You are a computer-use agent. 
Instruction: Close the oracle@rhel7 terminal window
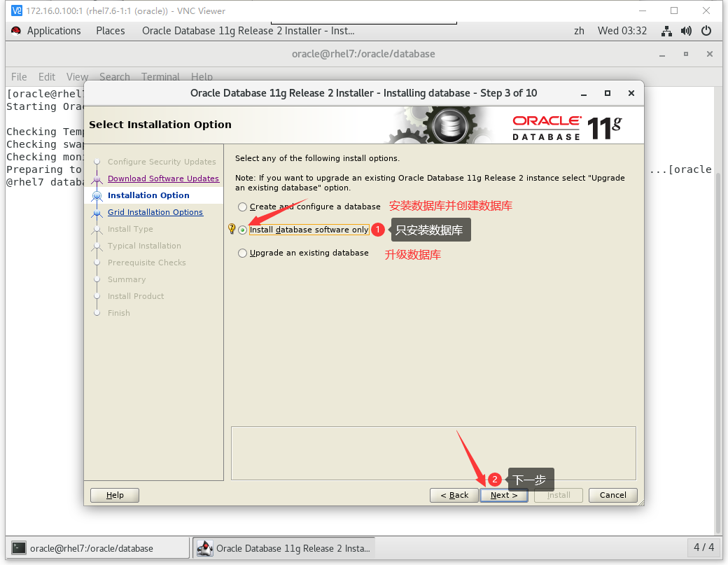click(x=709, y=55)
